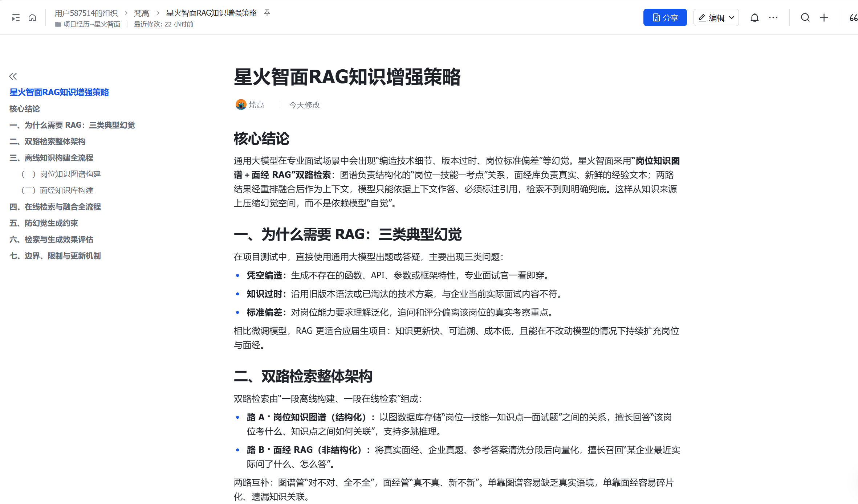Click breadcrumb title 星火智面RAG知识增强策略
Viewport: 858px width, 504px height.
click(211, 13)
